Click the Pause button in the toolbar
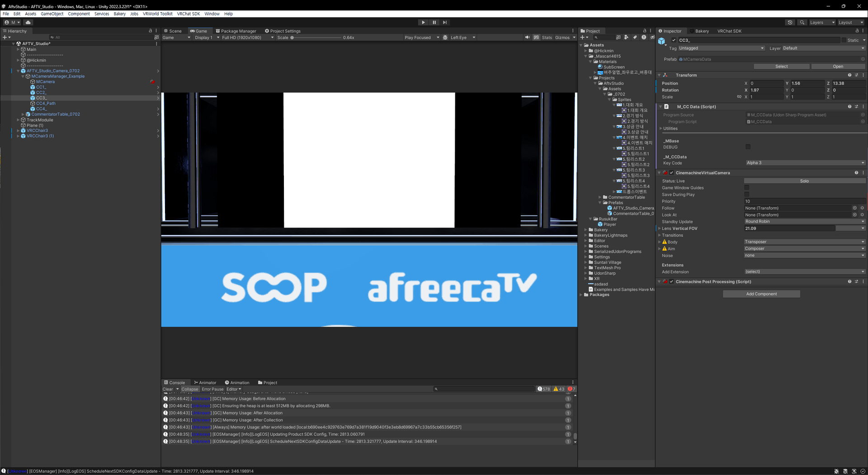868x475 pixels. 434,22
